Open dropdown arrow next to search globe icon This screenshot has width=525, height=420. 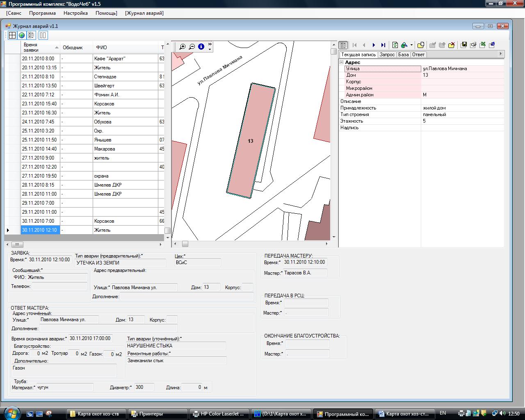[x=411, y=45]
